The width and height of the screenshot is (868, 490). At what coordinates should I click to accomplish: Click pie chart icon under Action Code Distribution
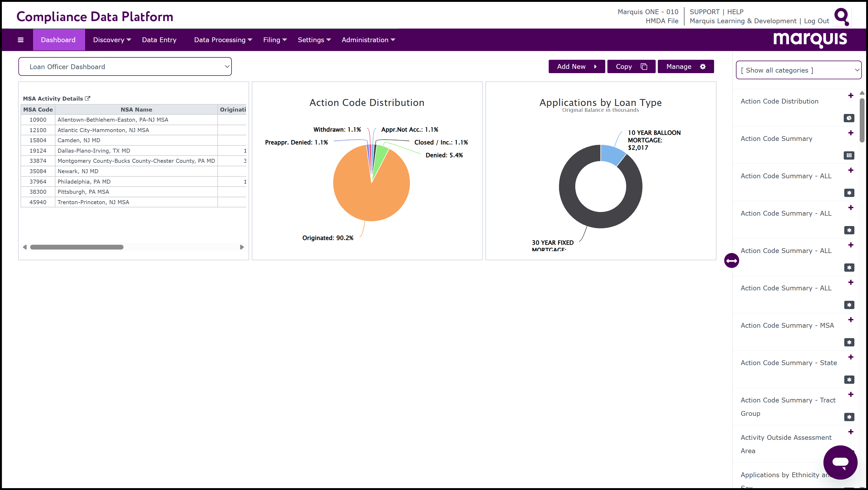click(x=849, y=118)
